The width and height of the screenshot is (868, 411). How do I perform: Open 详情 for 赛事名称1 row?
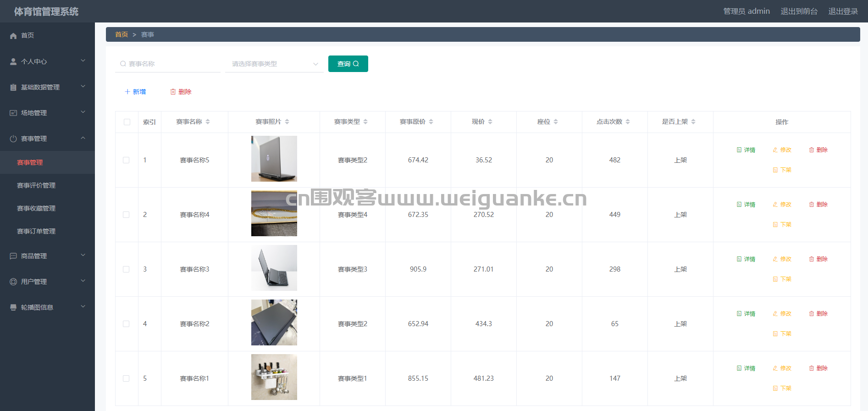click(x=746, y=368)
